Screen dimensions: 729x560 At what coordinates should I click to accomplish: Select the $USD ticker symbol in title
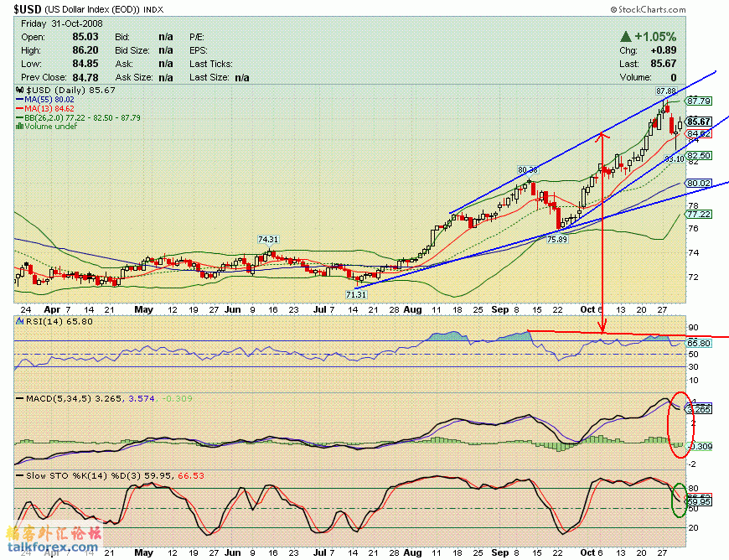[28, 9]
